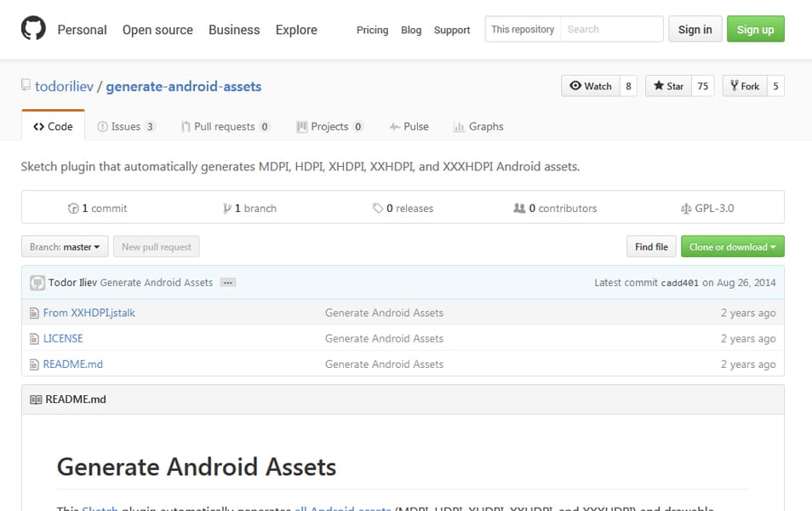Viewport: 812px width, 511px height.
Task: Open the README.md file in list
Action: [73, 365]
